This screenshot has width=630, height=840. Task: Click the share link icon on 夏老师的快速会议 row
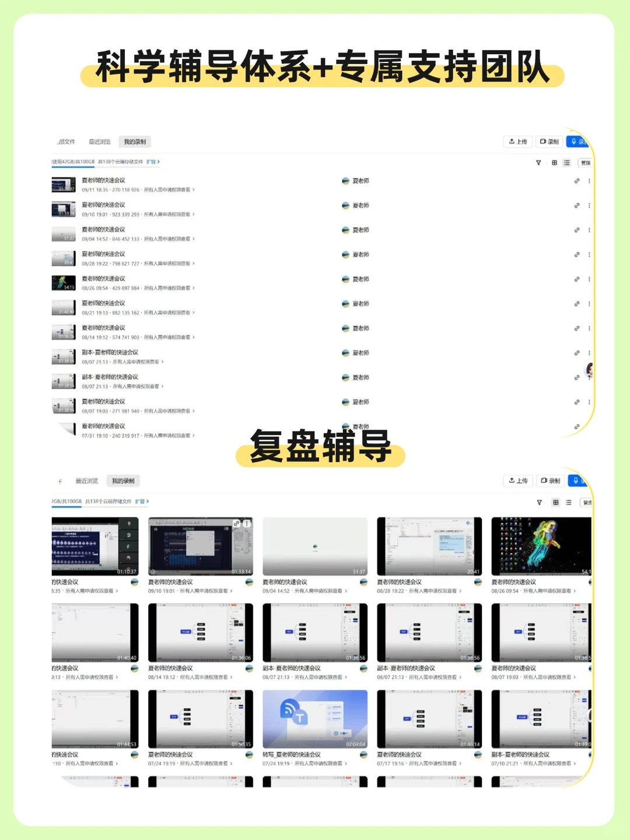(577, 181)
